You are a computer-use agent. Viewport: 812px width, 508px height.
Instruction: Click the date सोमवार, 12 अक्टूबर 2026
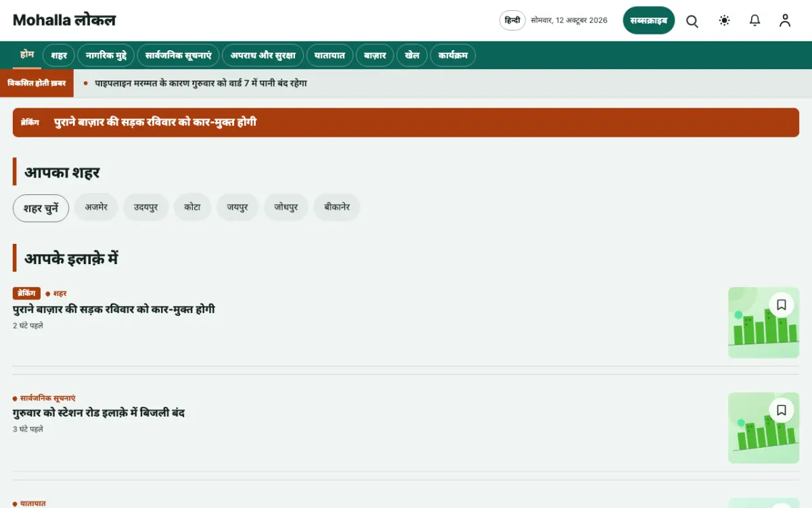point(569,20)
